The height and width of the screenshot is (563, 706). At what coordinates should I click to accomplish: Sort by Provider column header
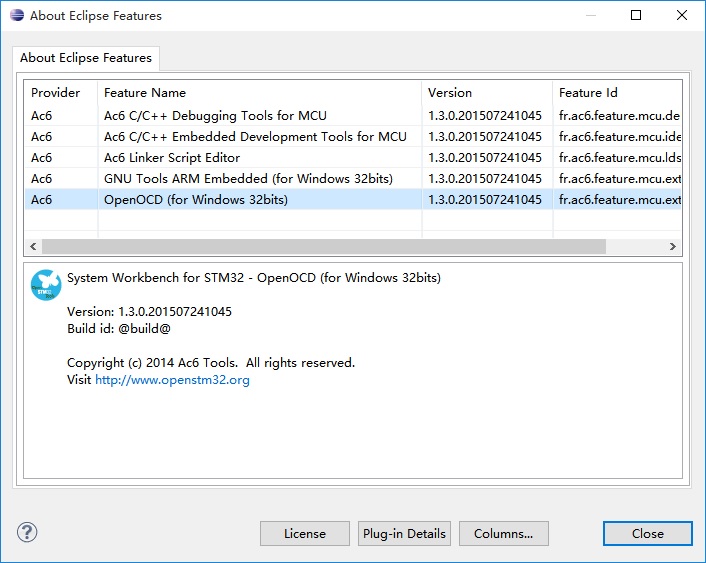coord(61,93)
